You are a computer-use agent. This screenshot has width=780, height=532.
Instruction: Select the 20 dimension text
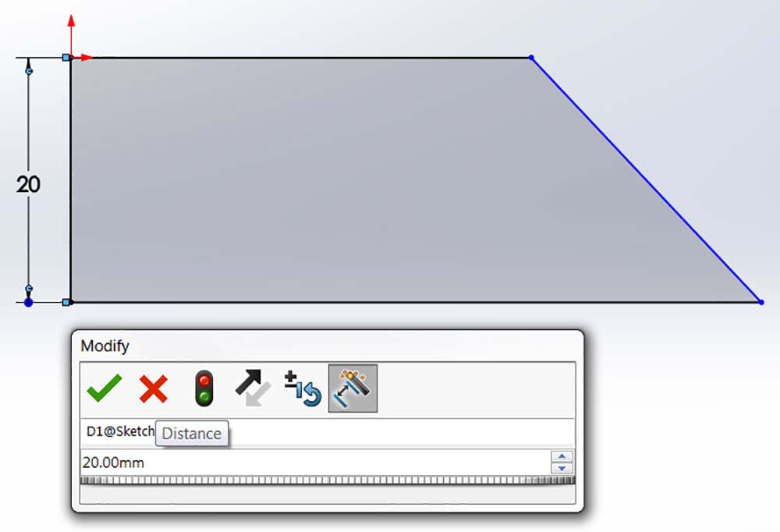28,185
